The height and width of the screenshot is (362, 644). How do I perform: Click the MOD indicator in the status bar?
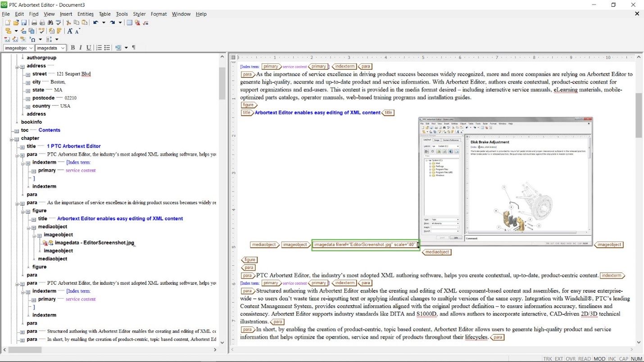[599, 359]
